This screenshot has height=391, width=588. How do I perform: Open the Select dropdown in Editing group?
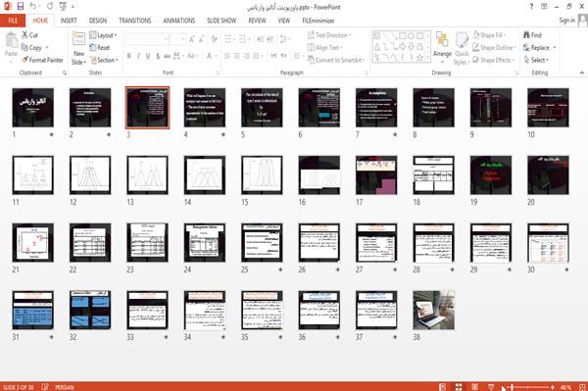pos(537,60)
